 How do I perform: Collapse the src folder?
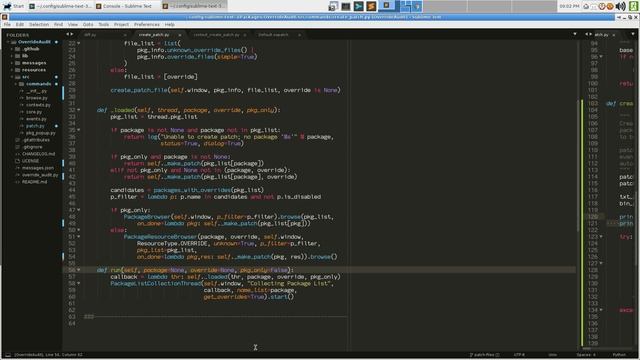coord(12,77)
